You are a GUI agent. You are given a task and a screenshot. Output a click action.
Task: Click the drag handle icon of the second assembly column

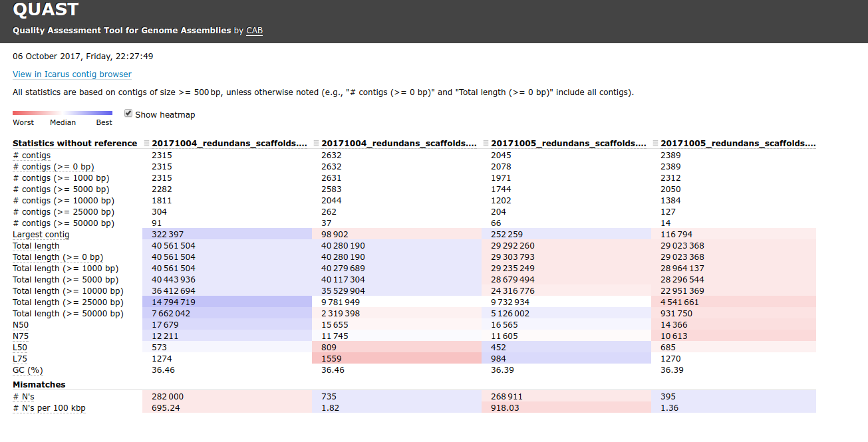coord(316,144)
